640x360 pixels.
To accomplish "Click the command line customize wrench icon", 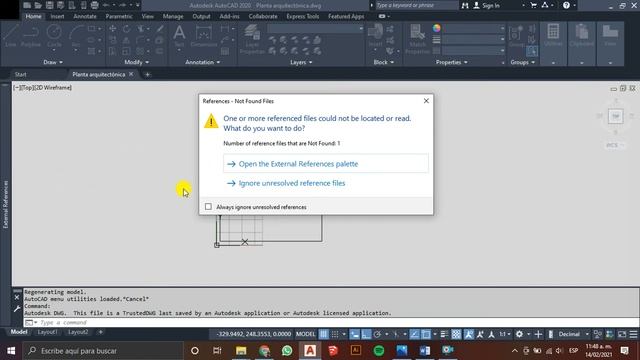I will (17, 309).
